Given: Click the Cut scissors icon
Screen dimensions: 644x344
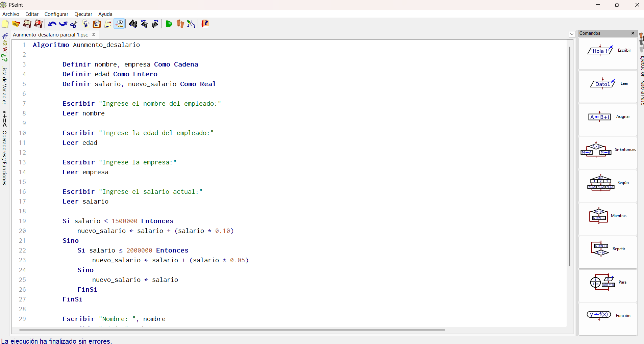Looking at the screenshot, I should click(x=74, y=24).
